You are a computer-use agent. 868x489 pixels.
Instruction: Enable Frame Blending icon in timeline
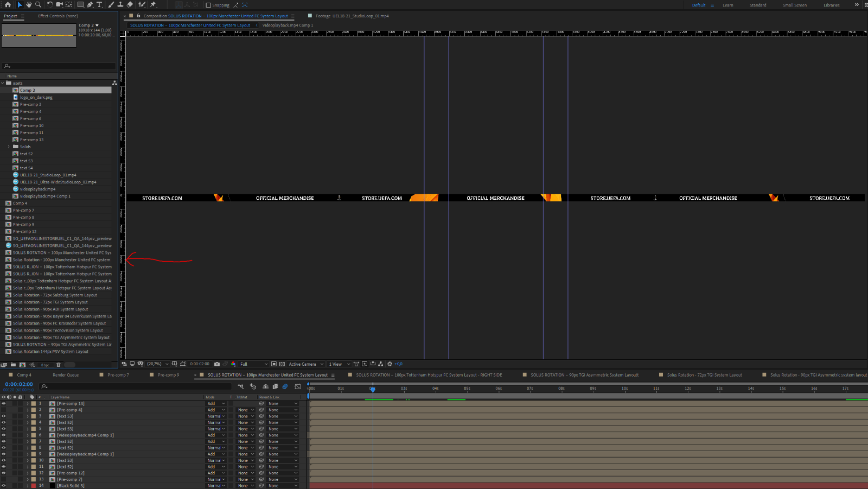point(275,386)
